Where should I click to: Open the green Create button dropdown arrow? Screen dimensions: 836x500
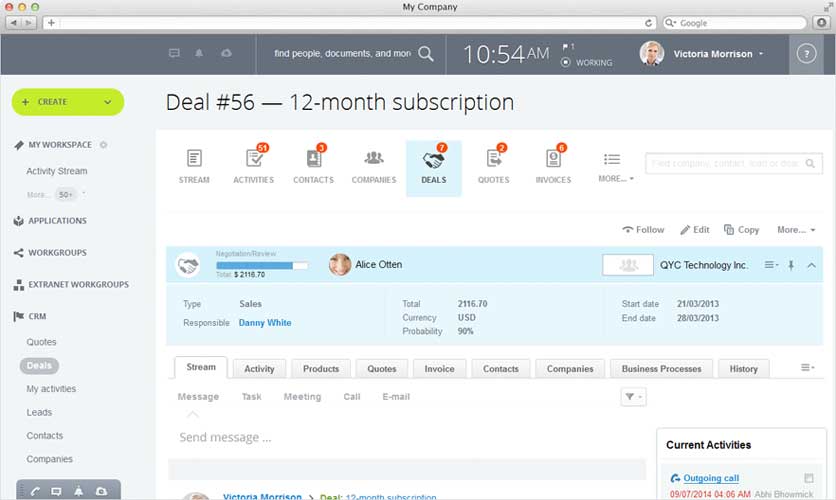[x=107, y=102]
